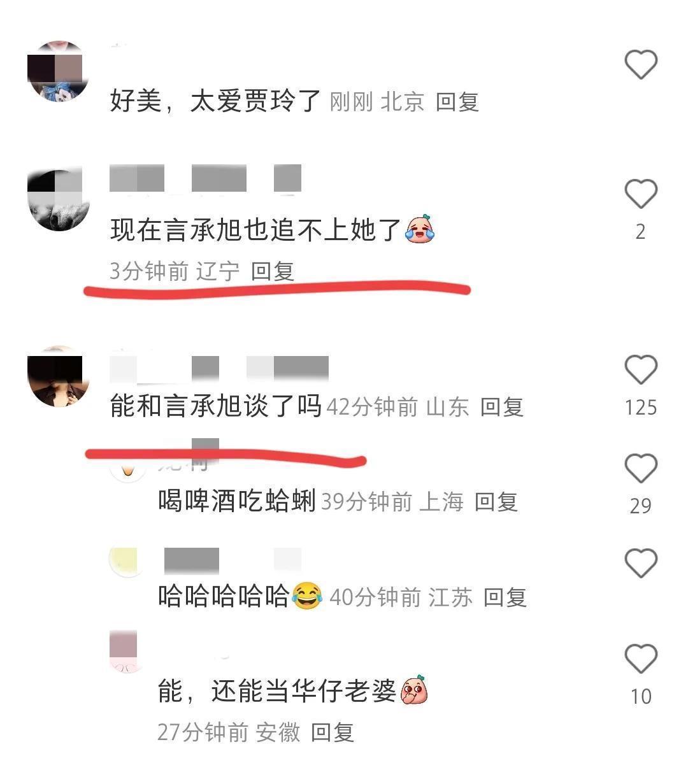Like the comment '能和言承旭谈了吗'

coord(640,369)
